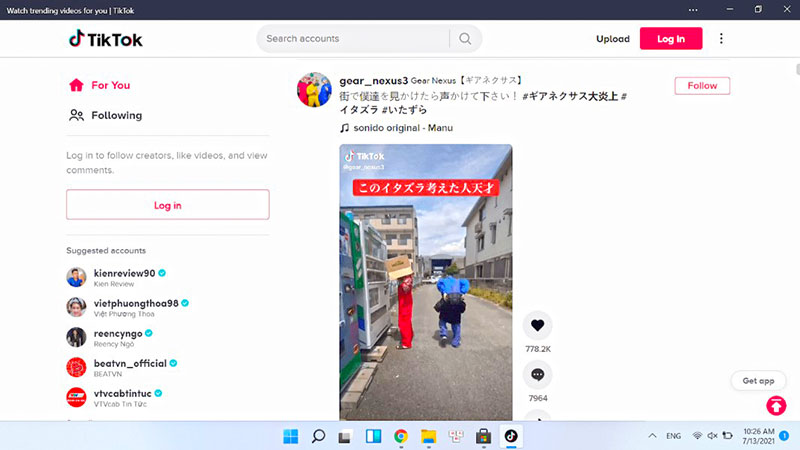The image size is (800, 450).
Task: Open the three-dot menu beside Log in
Action: 721,39
